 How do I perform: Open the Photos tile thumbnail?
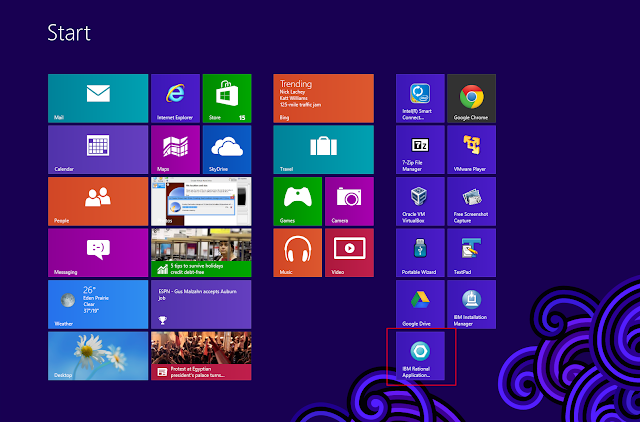pos(201,202)
